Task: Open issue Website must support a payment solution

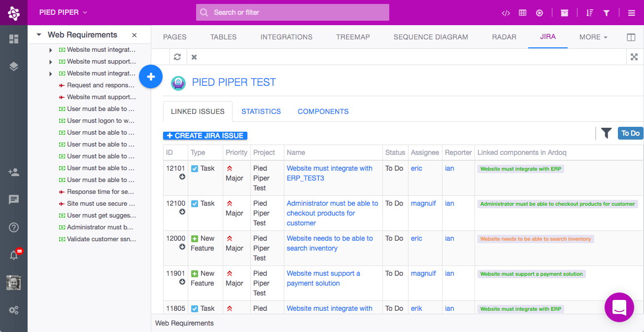Action: coord(323,278)
